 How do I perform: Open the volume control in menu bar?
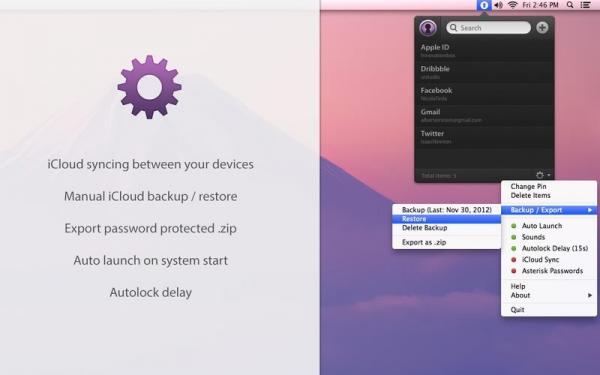[x=498, y=5]
